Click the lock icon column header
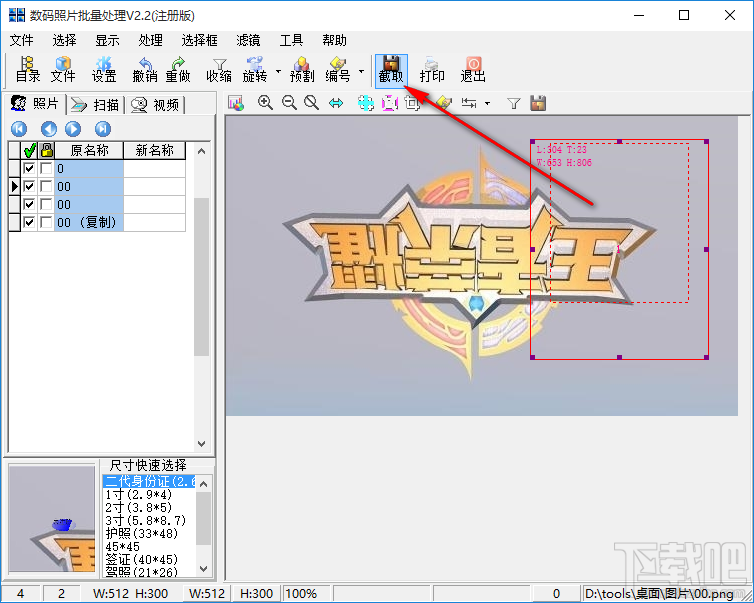 click(x=47, y=151)
